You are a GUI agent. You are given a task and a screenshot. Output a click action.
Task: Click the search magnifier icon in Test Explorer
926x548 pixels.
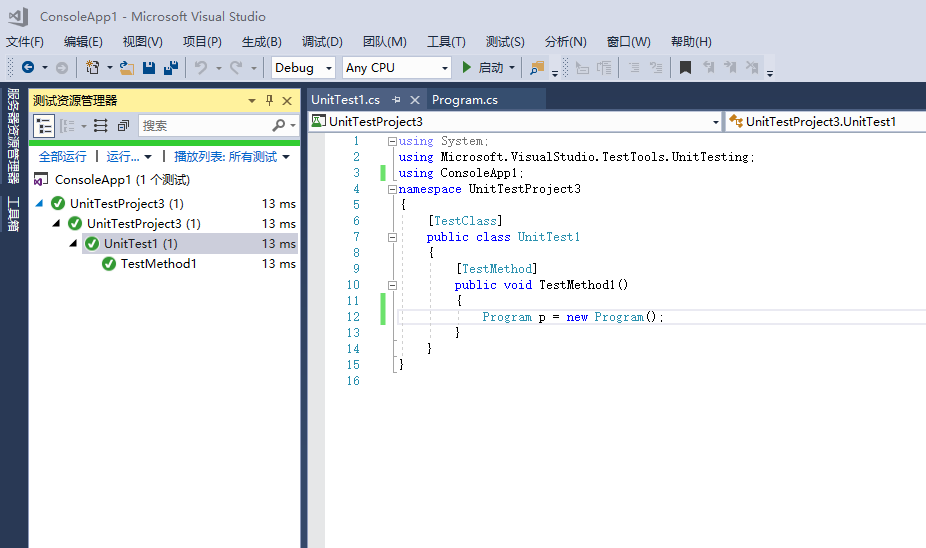coord(278,125)
